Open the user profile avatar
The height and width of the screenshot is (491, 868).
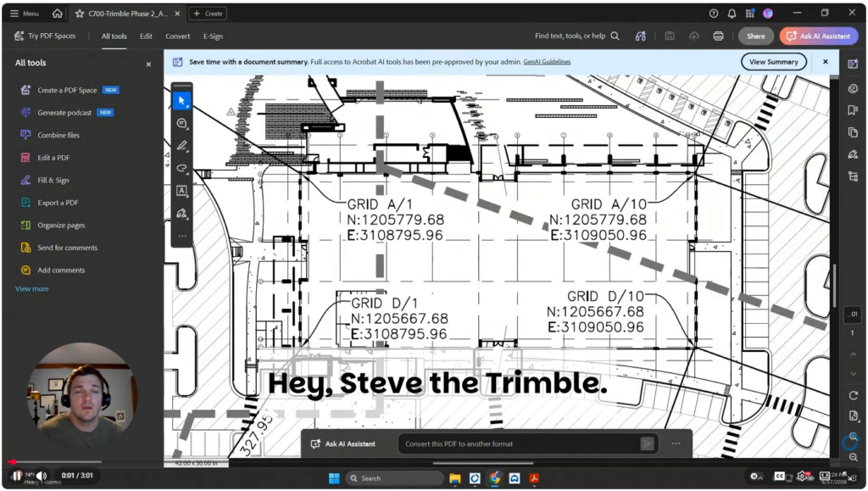768,14
